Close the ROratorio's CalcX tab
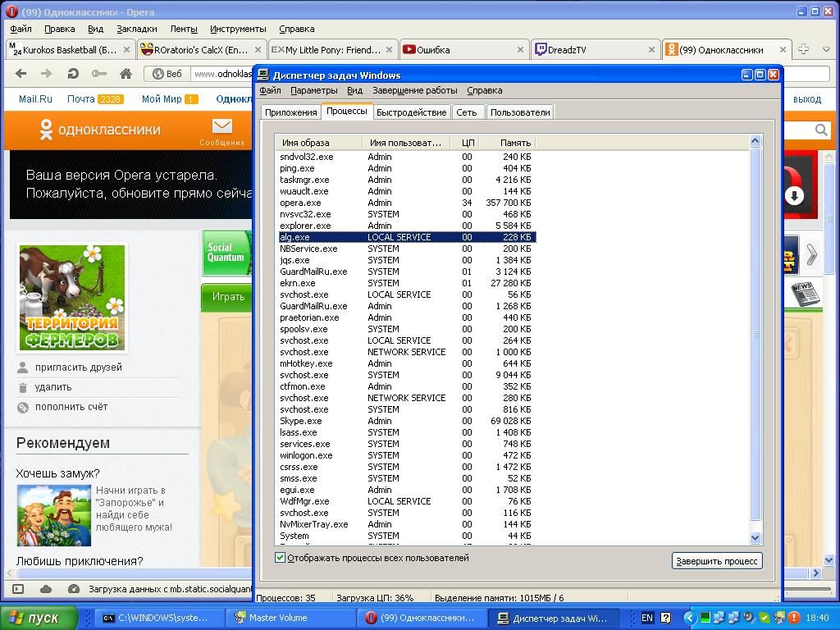The height and width of the screenshot is (630, 840). (x=258, y=50)
